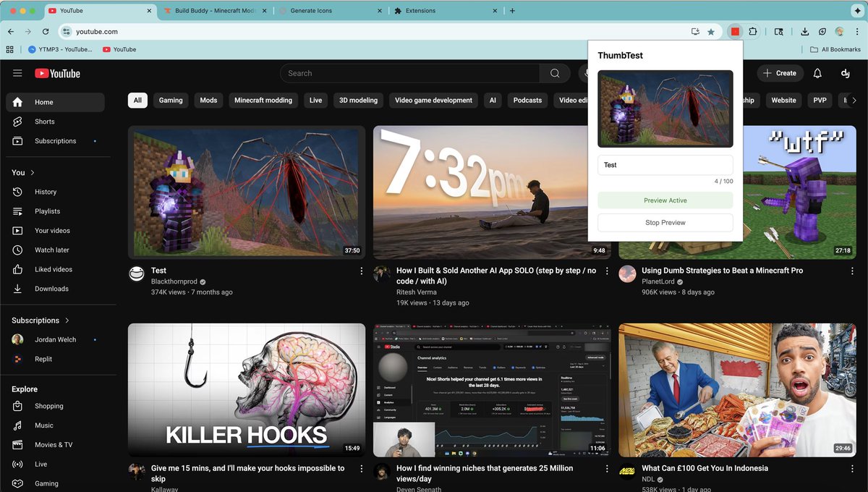
Task: Click the search magnifier button
Action: pos(555,73)
